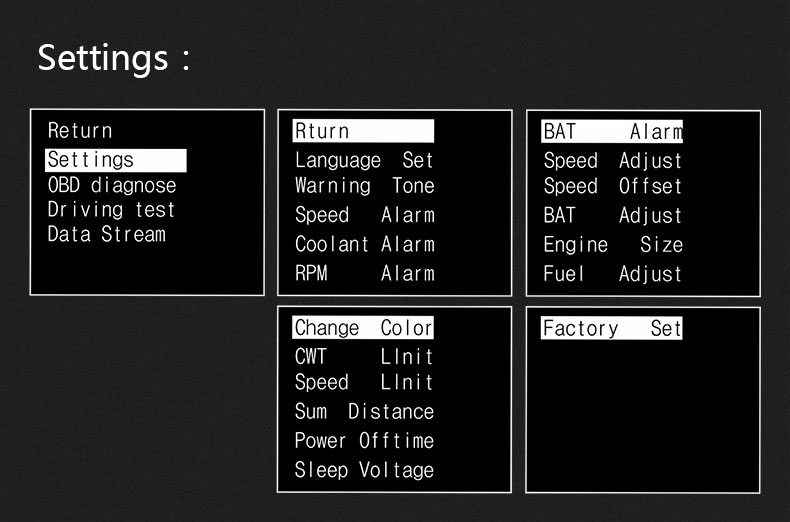790x522 pixels.
Task: Select the Warning Tone setting
Action: tap(364, 185)
